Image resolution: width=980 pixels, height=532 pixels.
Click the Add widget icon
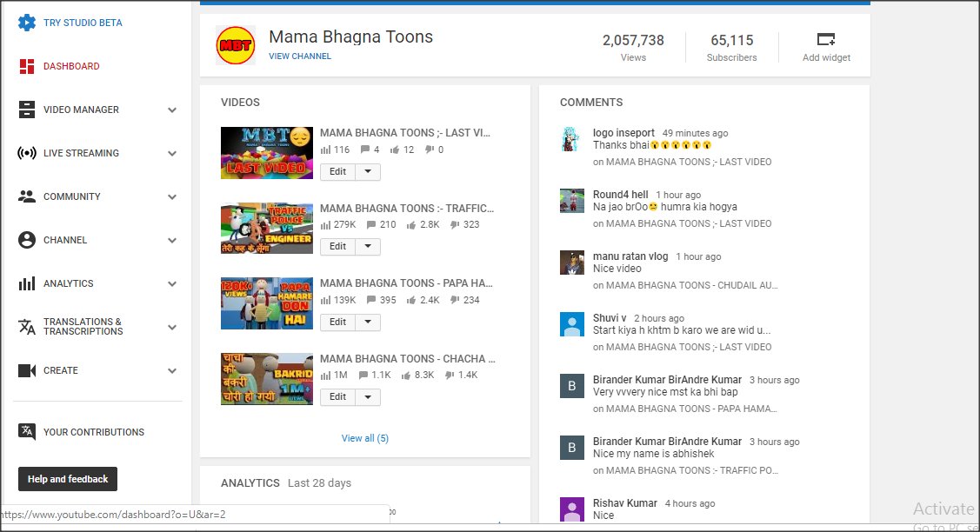pos(826,39)
